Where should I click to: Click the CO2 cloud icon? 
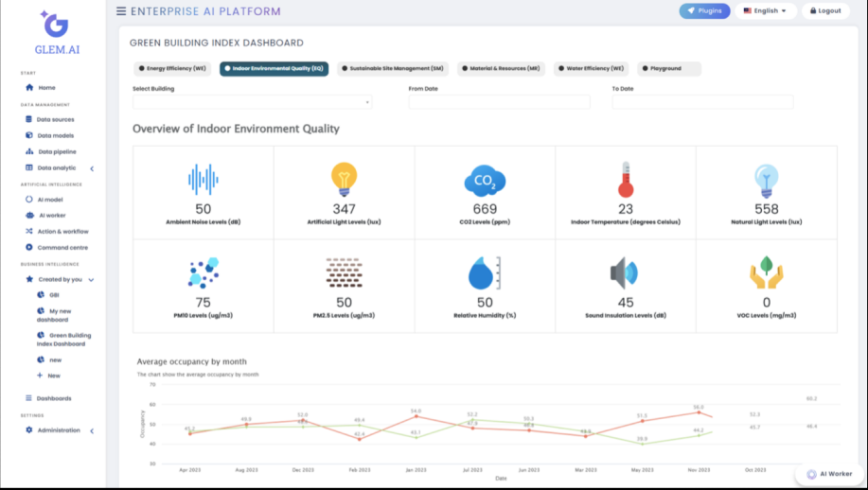point(485,180)
